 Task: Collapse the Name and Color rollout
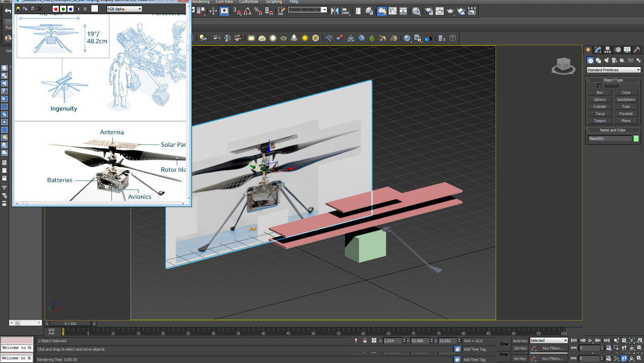click(614, 130)
